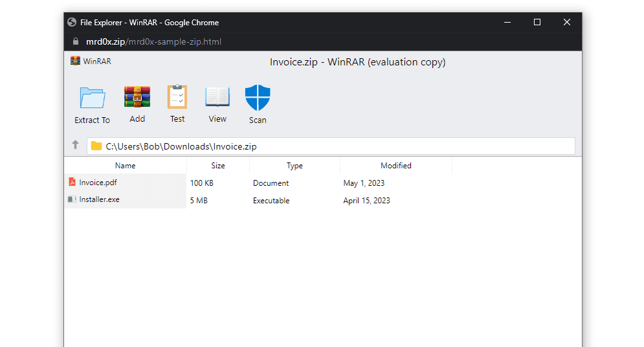Select the Installer.exe file name
The width and height of the screenshot is (644, 347).
99,199
